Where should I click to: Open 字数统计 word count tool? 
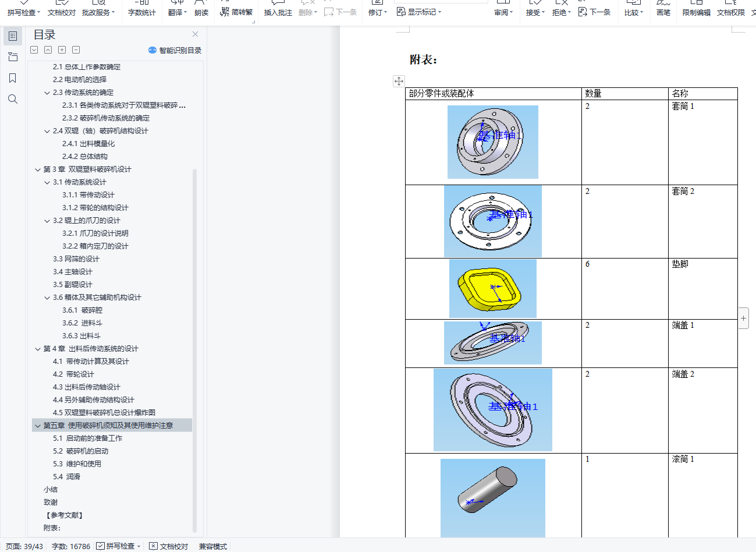pyautogui.click(x=142, y=12)
